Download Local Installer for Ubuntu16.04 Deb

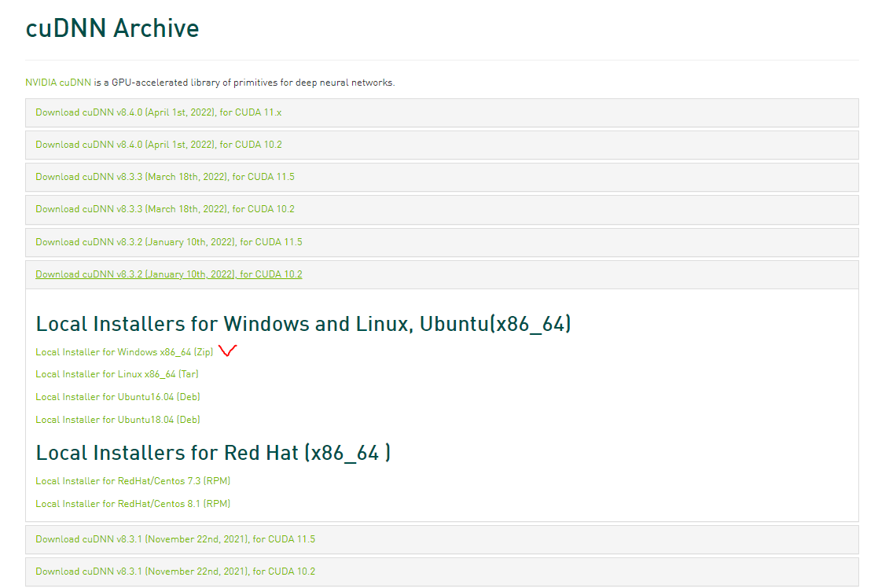point(118,397)
